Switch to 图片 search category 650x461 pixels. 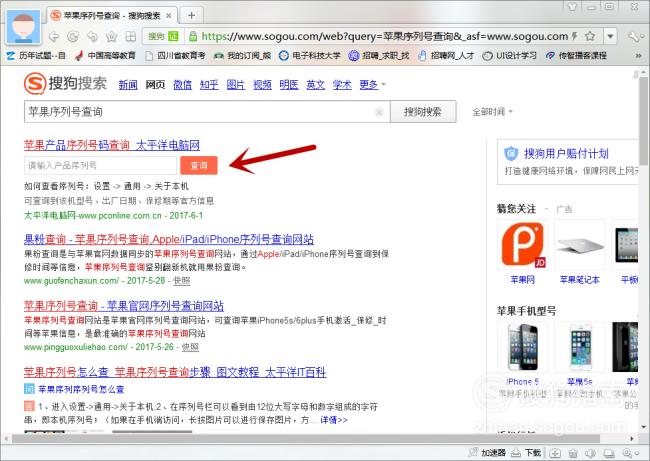pos(235,85)
